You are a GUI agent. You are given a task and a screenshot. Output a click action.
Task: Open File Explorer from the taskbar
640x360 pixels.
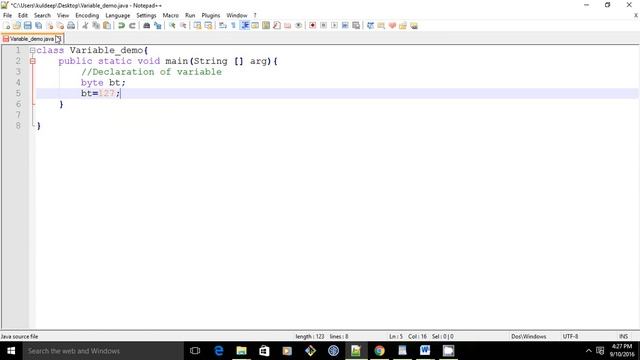tap(242, 351)
